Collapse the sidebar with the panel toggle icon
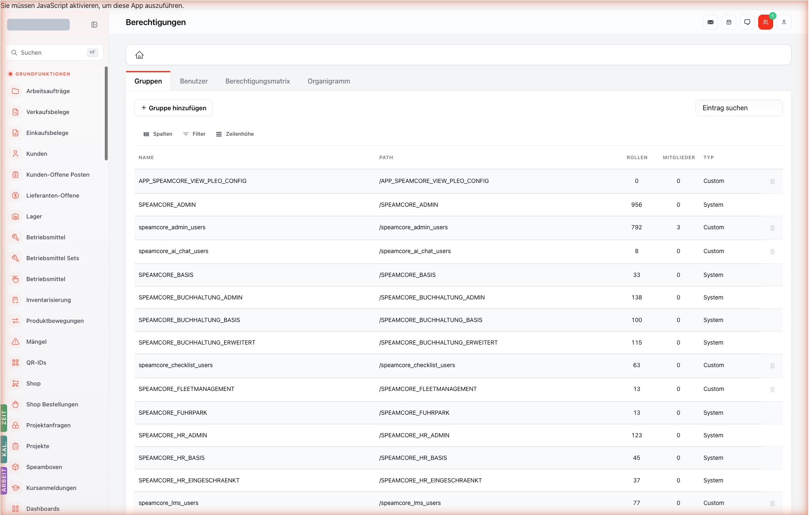 pos(94,25)
